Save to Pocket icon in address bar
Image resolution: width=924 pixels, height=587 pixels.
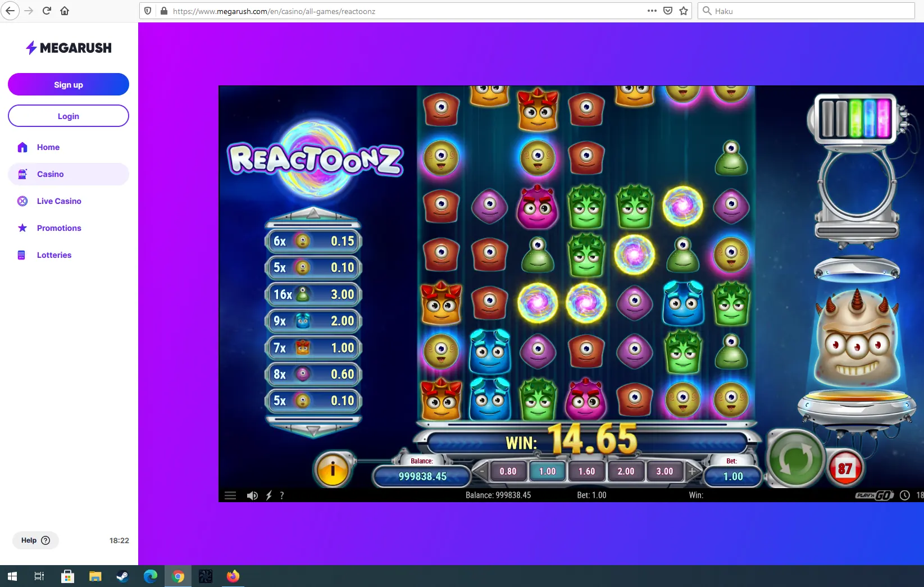668,11
